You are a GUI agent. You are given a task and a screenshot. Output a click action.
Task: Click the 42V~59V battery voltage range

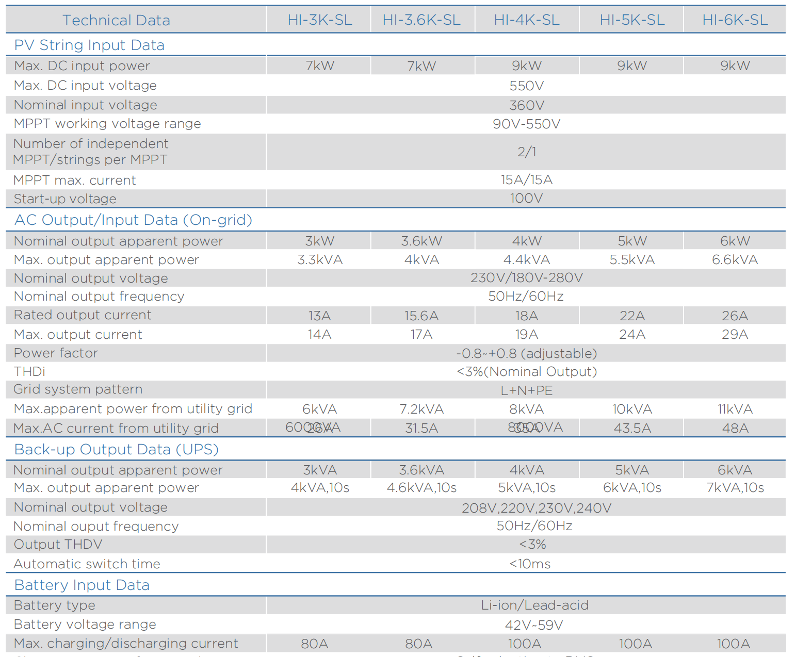534,625
